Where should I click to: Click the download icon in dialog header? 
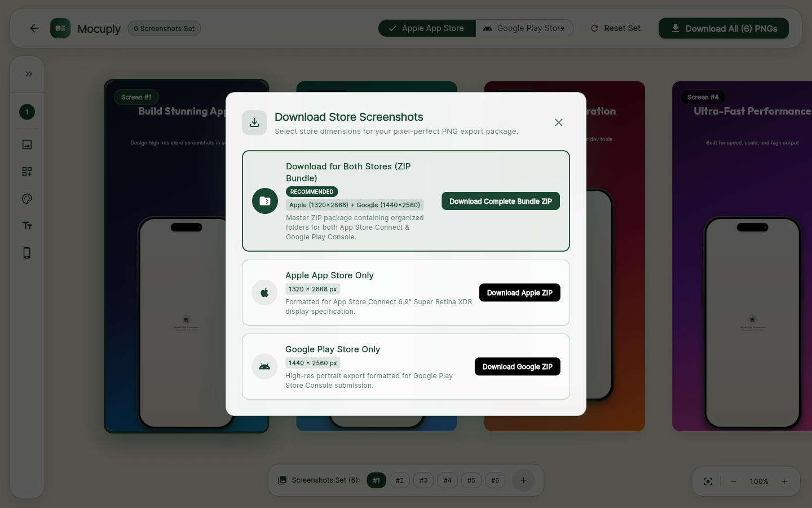point(254,122)
